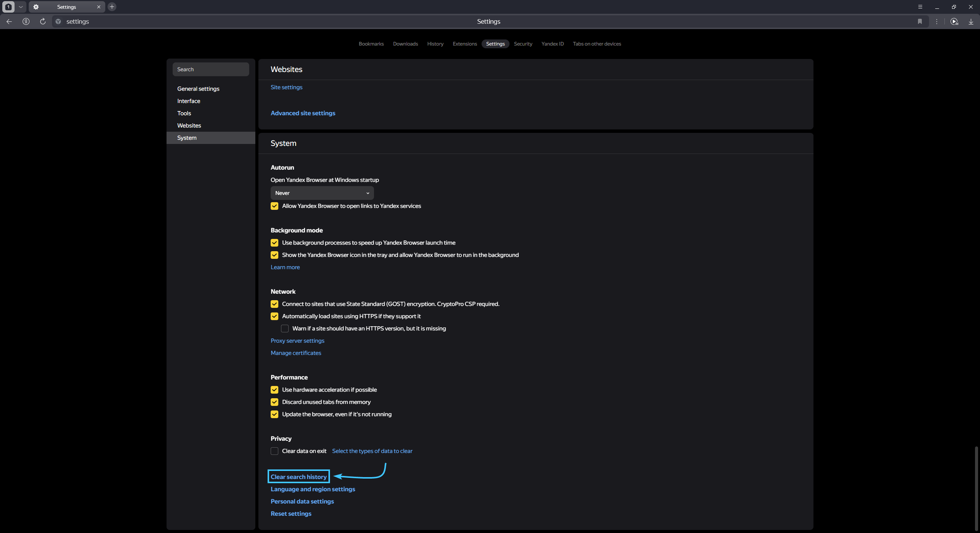Screen dimensions: 980x533
Task: Toggle GOST encryption connection checkbox
Action: point(274,304)
